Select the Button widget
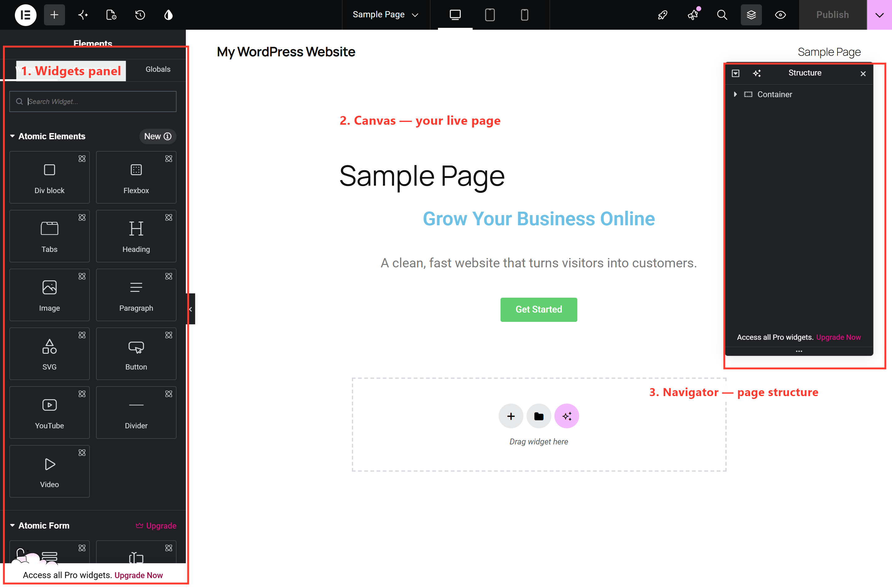The image size is (892, 588). tap(136, 354)
